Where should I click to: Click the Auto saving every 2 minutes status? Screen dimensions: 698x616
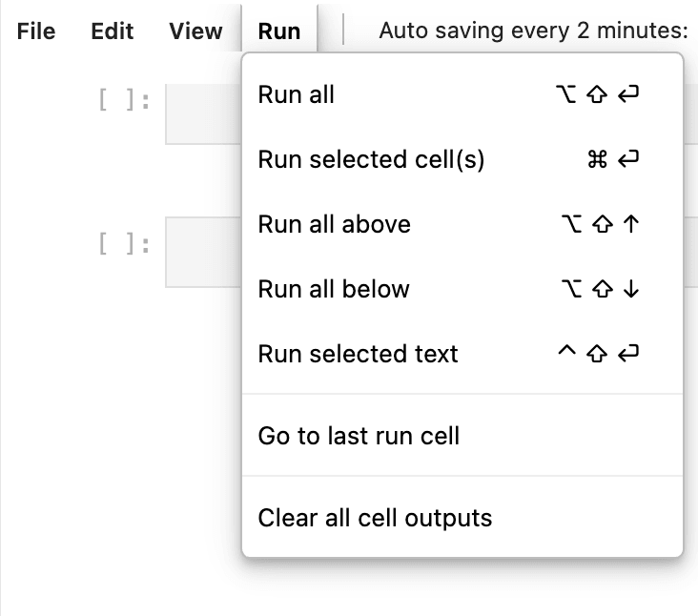(x=533, y=31)
